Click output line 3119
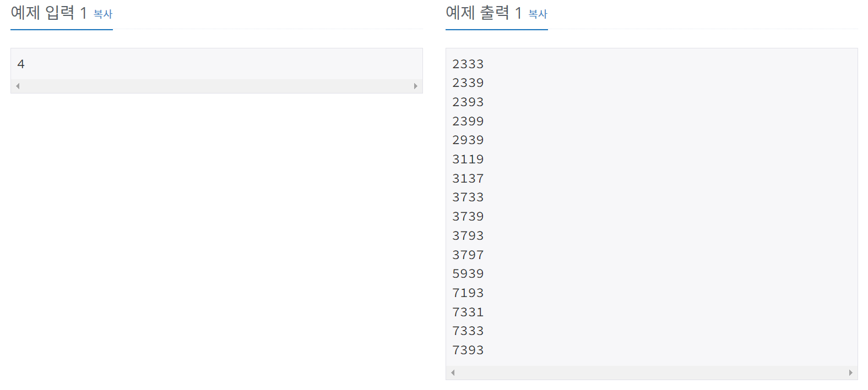 coord(468,160)
